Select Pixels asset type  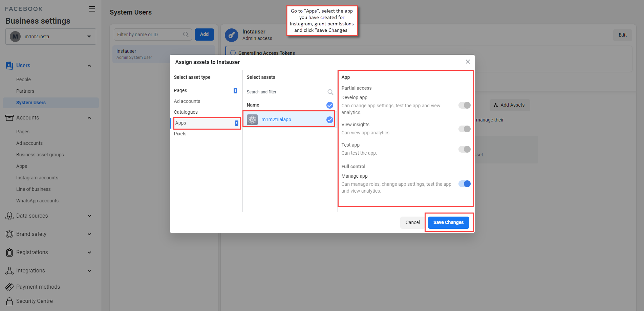pyautogui.click(x=206, y=134)
